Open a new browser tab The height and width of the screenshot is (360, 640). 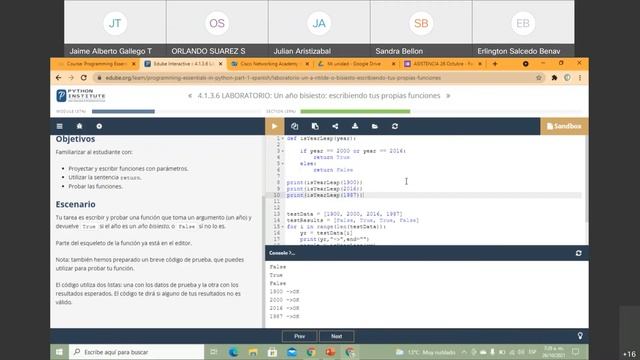(x=495, y=64)
